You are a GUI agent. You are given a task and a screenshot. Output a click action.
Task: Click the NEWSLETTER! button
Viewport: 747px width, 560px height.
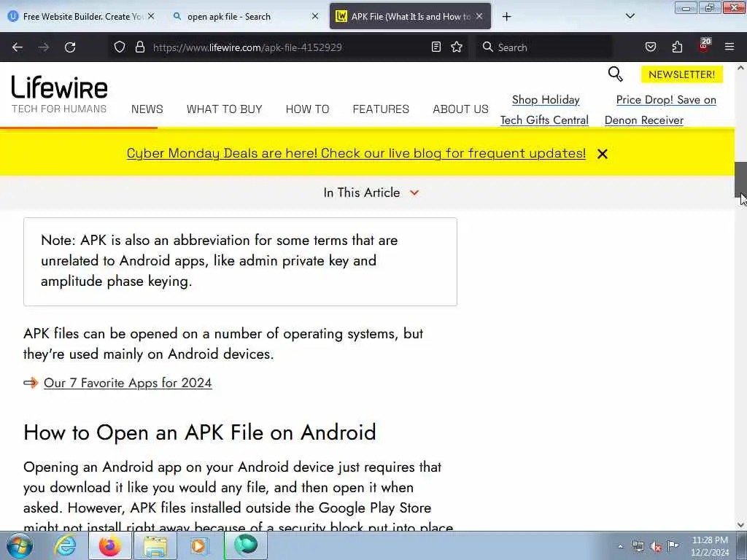click(682, 74)
